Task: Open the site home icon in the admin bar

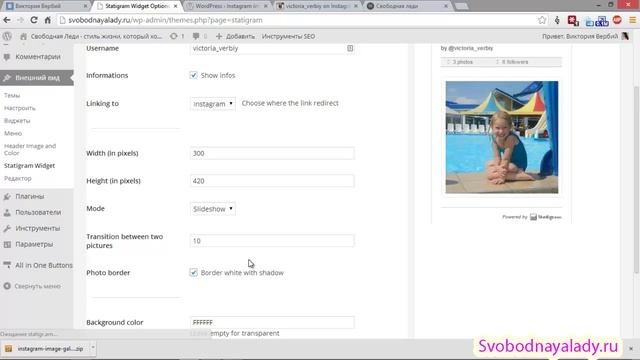Action: pos(23,36)
